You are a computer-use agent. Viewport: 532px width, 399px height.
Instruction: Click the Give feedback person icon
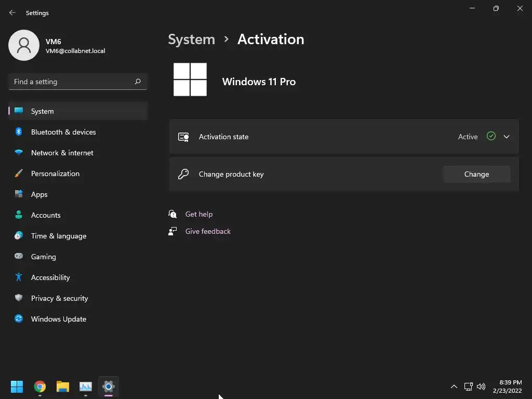point(172,231)
